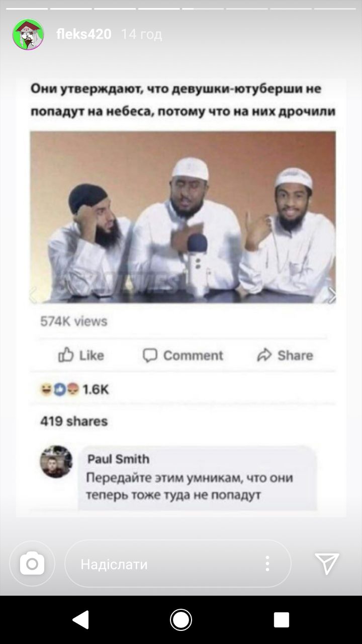Screen dimensions: 362x644
Task: Tap the photo of three men in white
Action: click(183, 217)
